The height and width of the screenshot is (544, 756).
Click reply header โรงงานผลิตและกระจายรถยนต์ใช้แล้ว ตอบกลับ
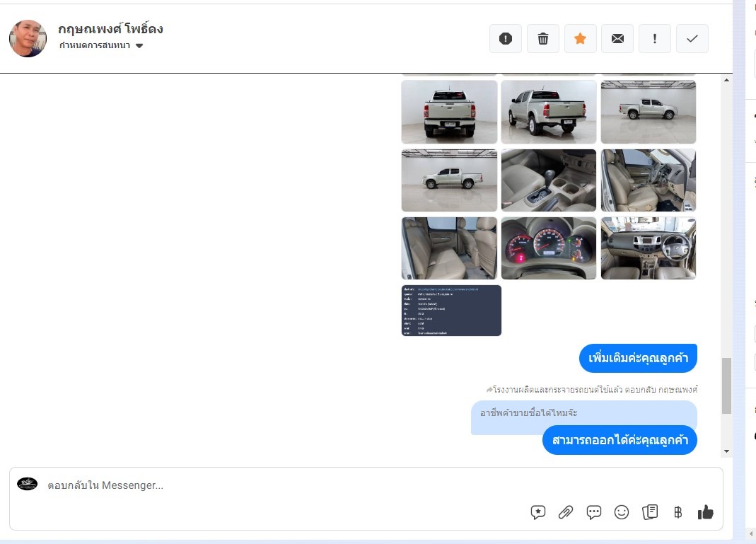pos(592,389)
